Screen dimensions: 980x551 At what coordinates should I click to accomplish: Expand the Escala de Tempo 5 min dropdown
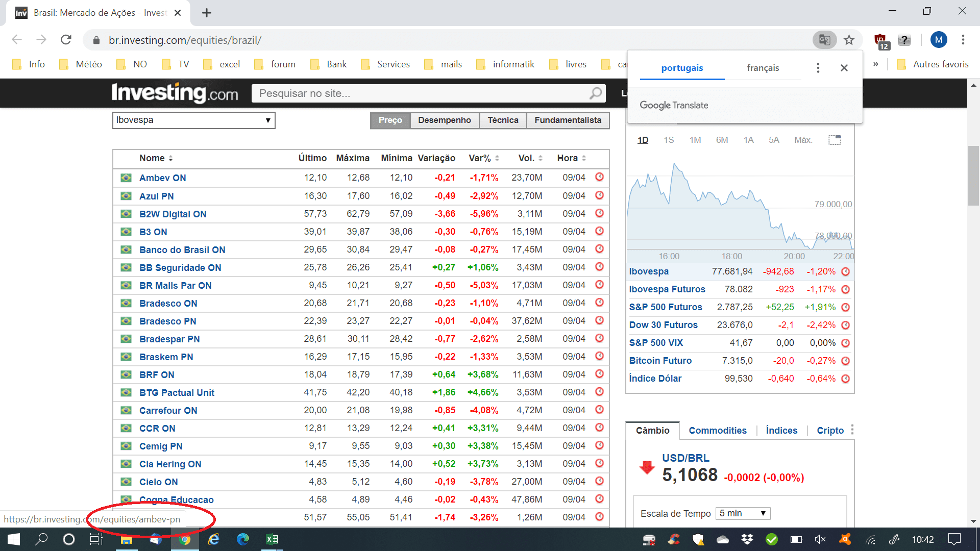click(743, 513)
